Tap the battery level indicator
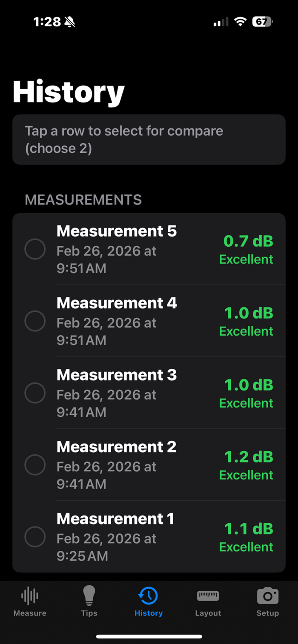The image size is (298, 644). click(x=262, y=22)
